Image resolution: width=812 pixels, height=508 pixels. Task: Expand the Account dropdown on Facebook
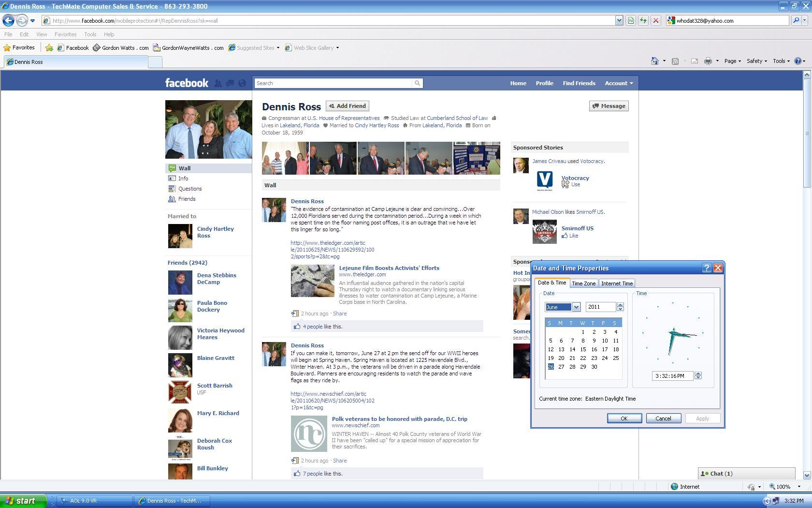[x=619, y=83]
